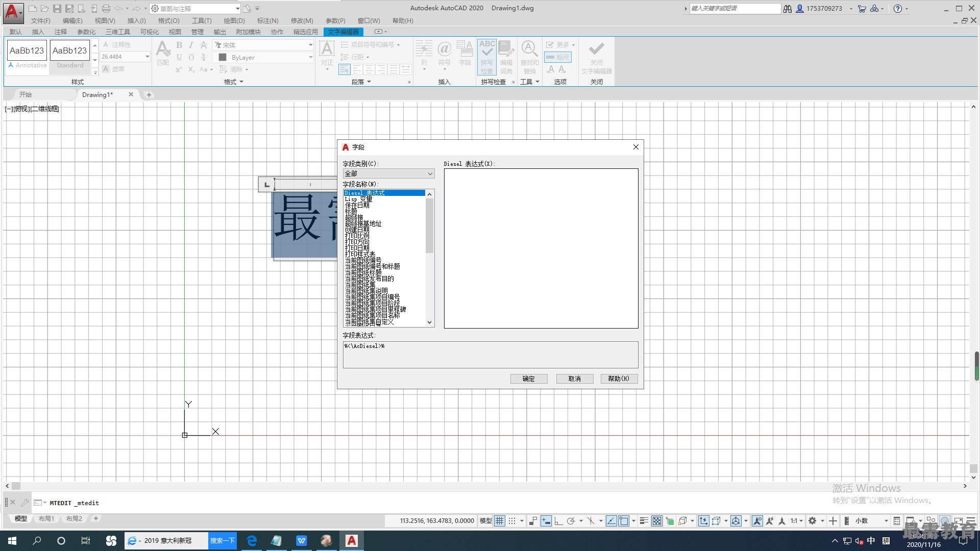The height and width of the screenshot is (551, 980).
Task: Open the Draw (绘图) menu
Action: [x=234, y=21]
